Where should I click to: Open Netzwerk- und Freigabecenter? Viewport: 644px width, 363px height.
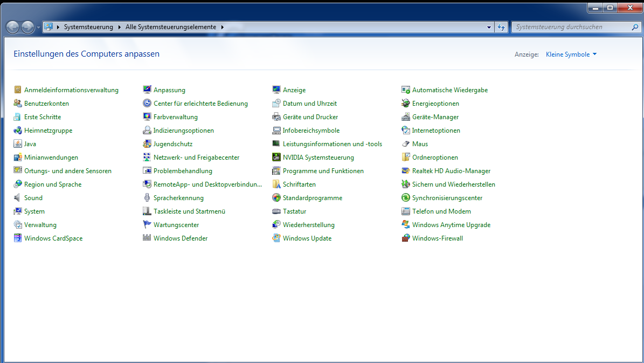[x=196, y=157]
